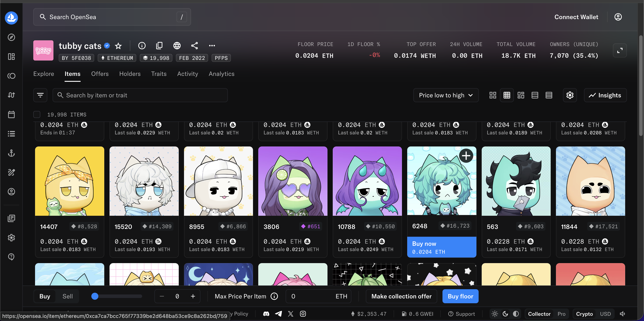Viewport: 644px width, 321px height.
Task: Go to the Offers tab
Action: coord(100,74)
